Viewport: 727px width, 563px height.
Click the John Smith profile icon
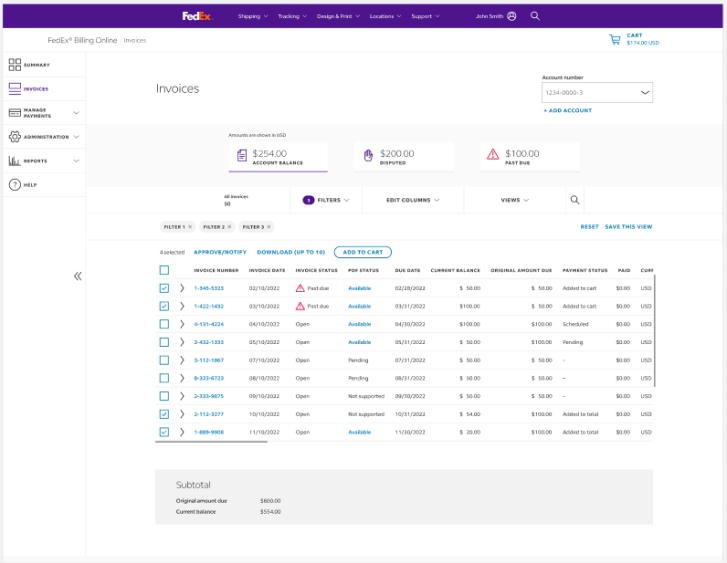[512, 16]
